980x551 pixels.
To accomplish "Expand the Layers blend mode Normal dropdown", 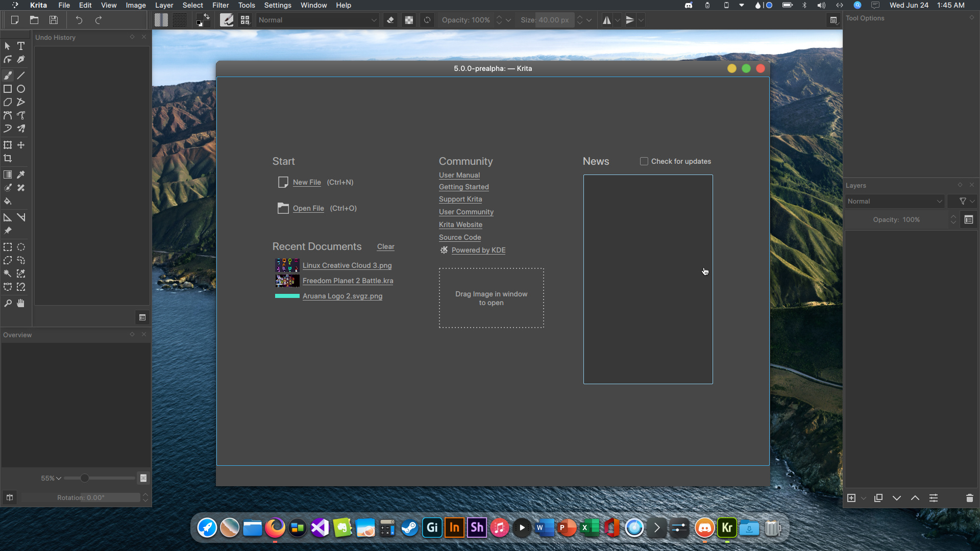I will pos(894,202).
